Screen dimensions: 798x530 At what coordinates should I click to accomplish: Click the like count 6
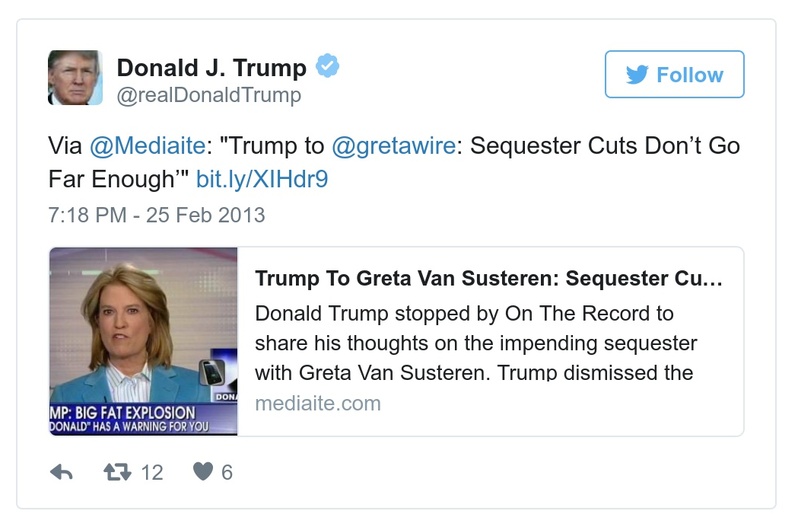pos(227,472)
